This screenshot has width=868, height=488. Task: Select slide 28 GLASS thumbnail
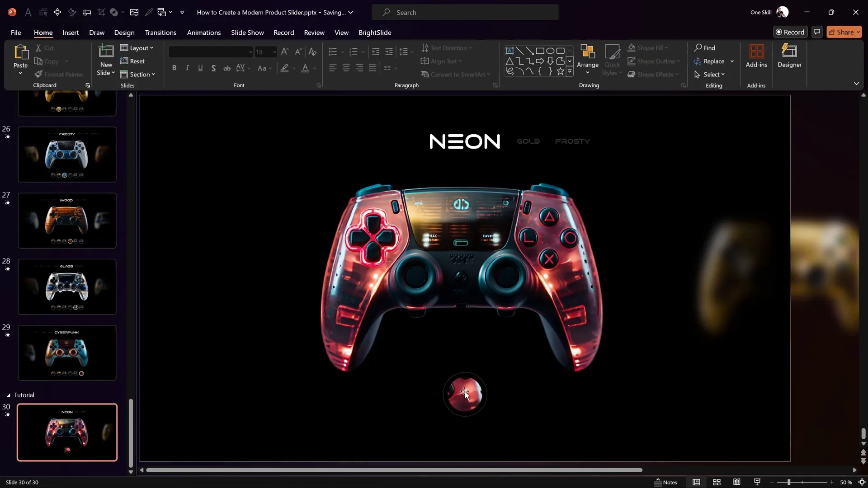click(x=67, y=286)
